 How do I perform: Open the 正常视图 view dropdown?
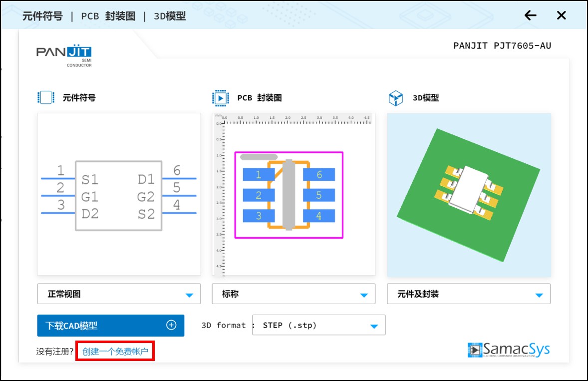pos(119,294)
